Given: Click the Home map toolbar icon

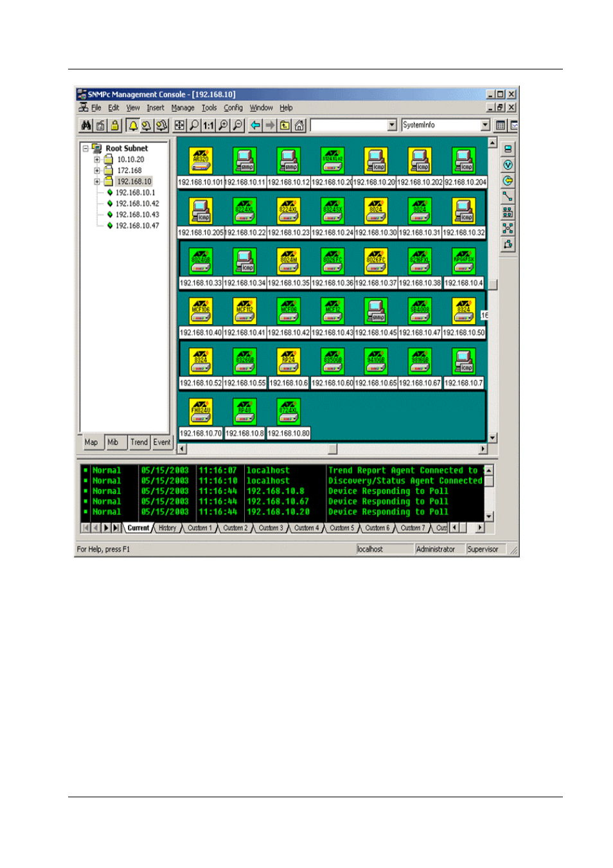Looking at the screenshot, I should 299,125.
